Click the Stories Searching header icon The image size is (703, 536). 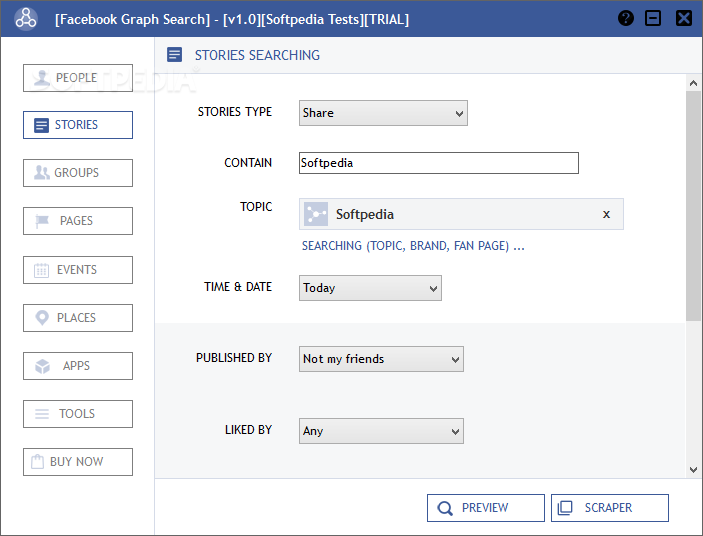[x=174, y=55]
